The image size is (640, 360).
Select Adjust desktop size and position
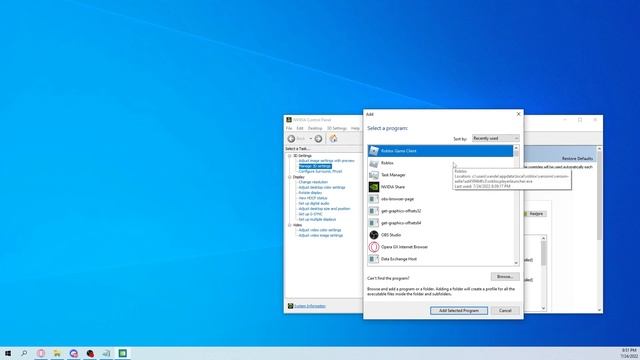click(x=324, y=209)
